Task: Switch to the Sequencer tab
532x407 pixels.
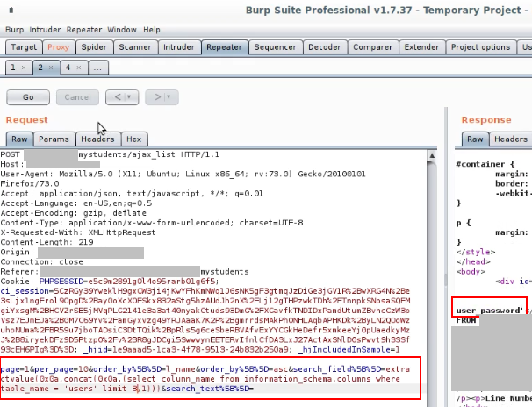Action: coord(275,47)
